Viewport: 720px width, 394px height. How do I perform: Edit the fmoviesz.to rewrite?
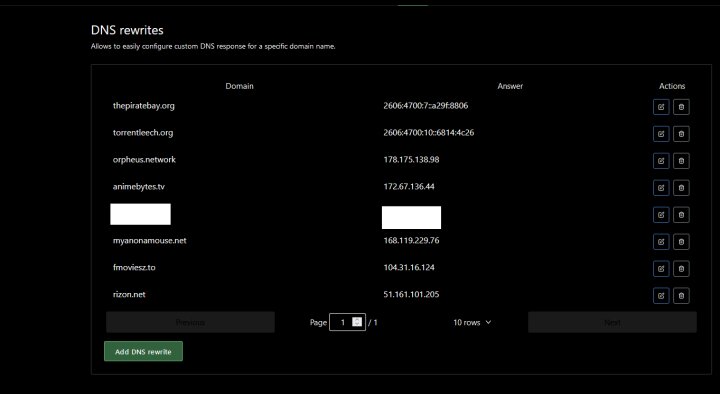[661, 269]
